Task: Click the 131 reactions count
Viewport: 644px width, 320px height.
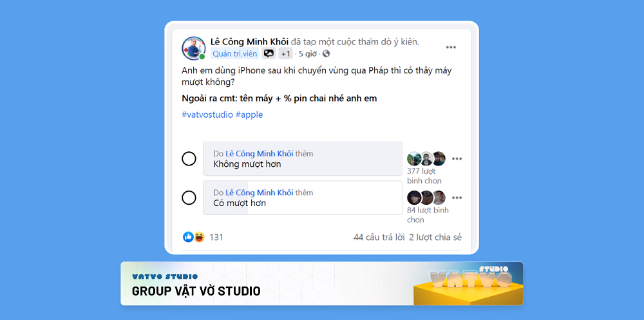Action: click(216, 237)
